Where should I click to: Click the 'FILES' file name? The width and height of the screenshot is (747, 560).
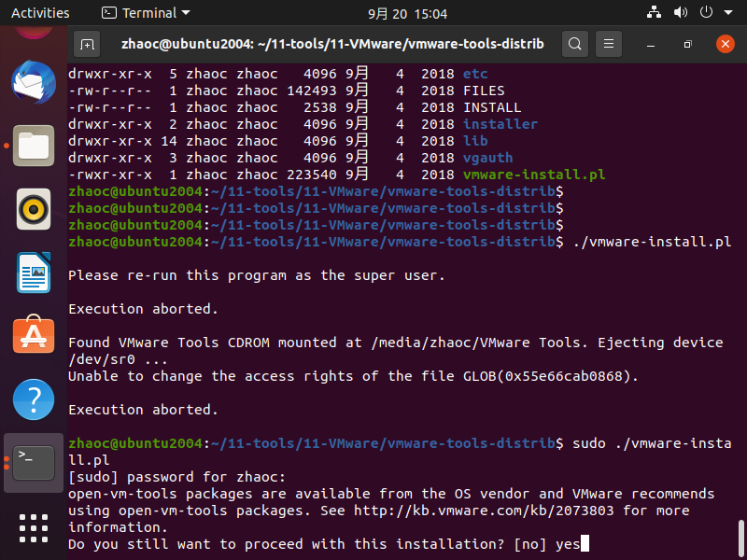484,91
